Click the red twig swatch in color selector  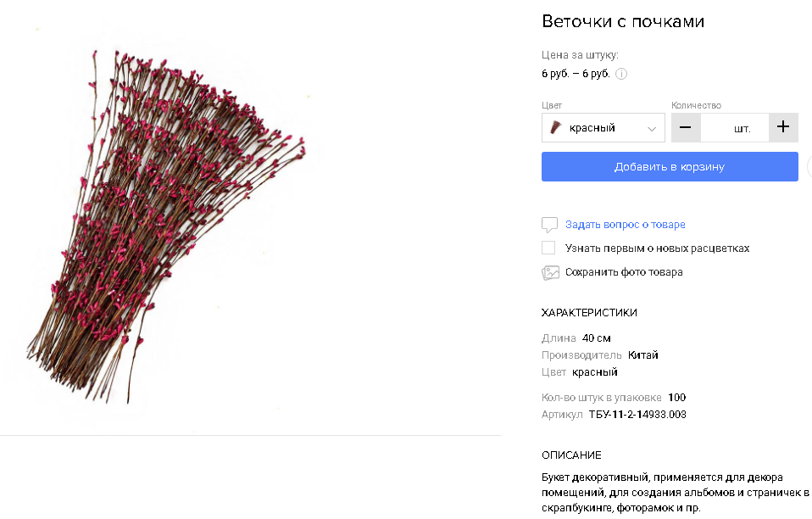pyautogui.click(x=555, y=128)
